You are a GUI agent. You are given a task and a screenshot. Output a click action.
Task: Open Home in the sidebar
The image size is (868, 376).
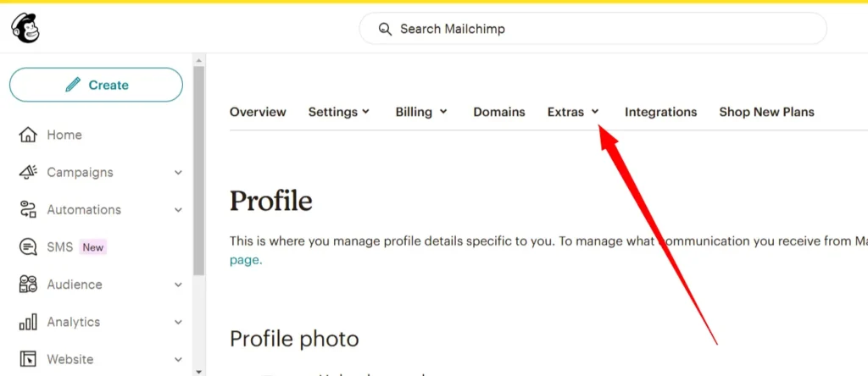[64, 135]
